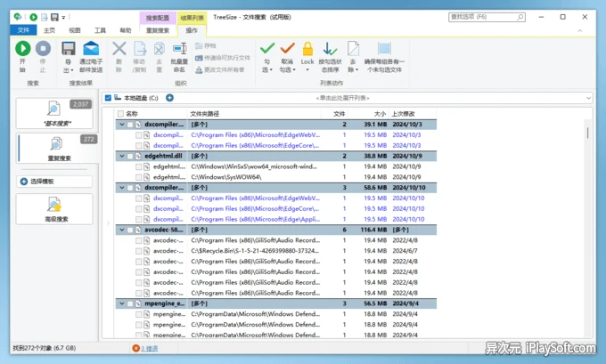Click the orange 取消勾选 checkmark icon

pyautogui.click(x=287, y=49)
